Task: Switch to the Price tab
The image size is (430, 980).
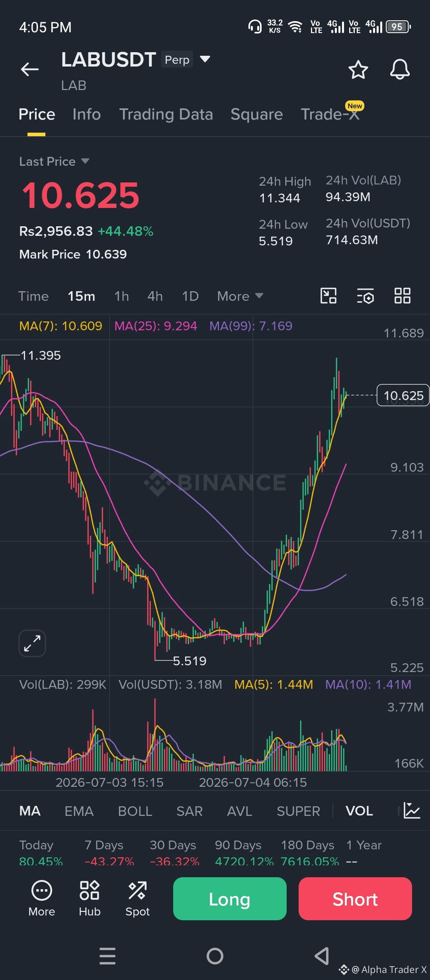Action: [37, 114]
